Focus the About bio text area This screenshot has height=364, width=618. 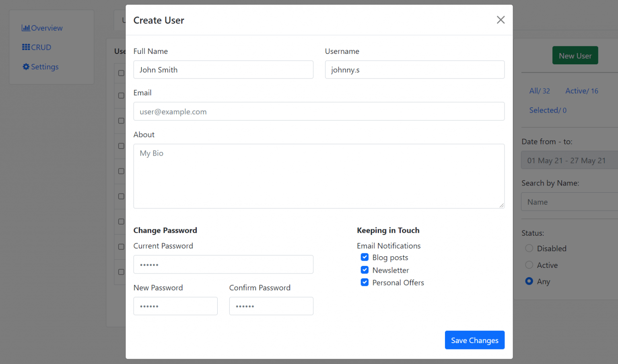pyautogui.click(x=319, y=176)
